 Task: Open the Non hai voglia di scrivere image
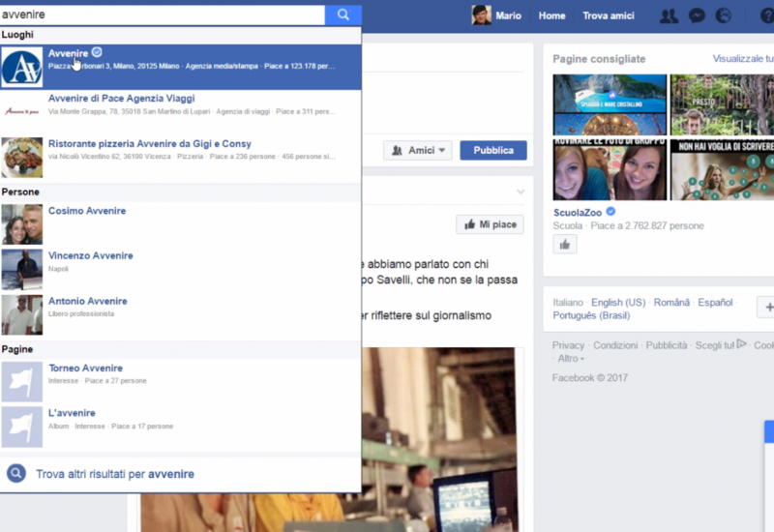point(722,170)
